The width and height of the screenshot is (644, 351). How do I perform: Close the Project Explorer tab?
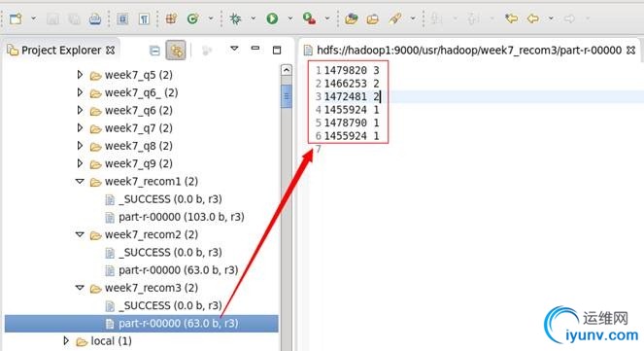pos(110,51)
